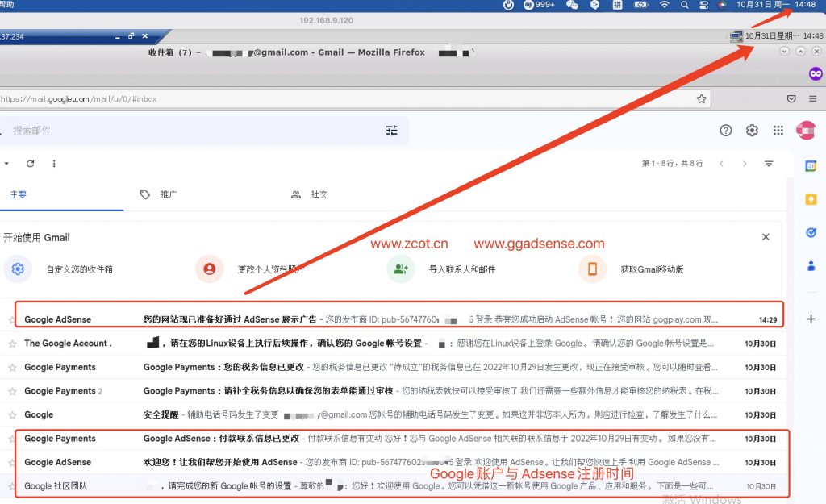Click the message count 第 1-8 行
826x504 pixels.
point(672,164)
